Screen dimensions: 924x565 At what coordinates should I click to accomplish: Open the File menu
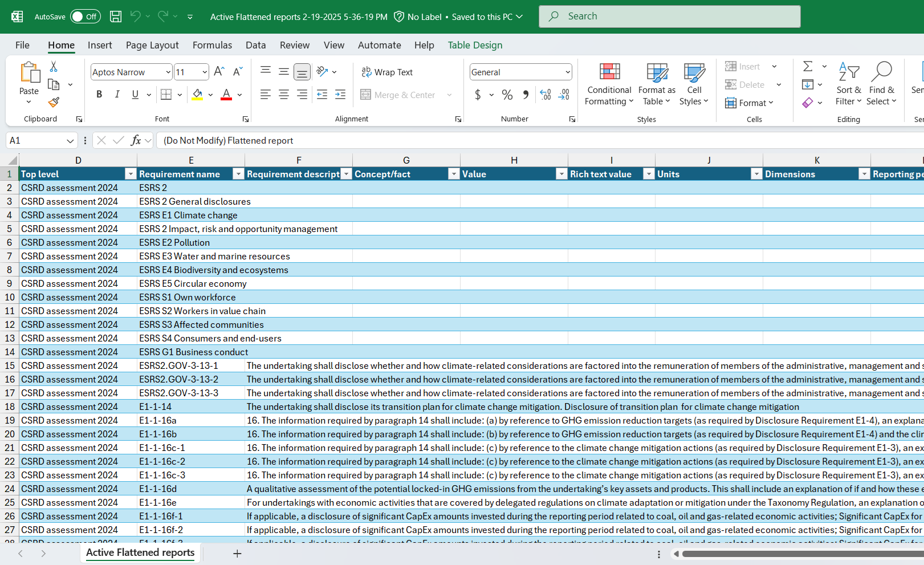tap(22, 45)
